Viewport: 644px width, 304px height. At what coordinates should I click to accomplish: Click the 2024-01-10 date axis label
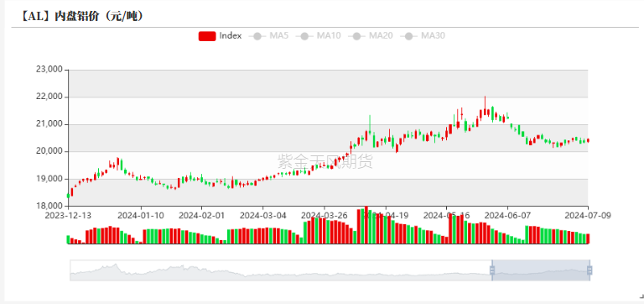[141, 215]
